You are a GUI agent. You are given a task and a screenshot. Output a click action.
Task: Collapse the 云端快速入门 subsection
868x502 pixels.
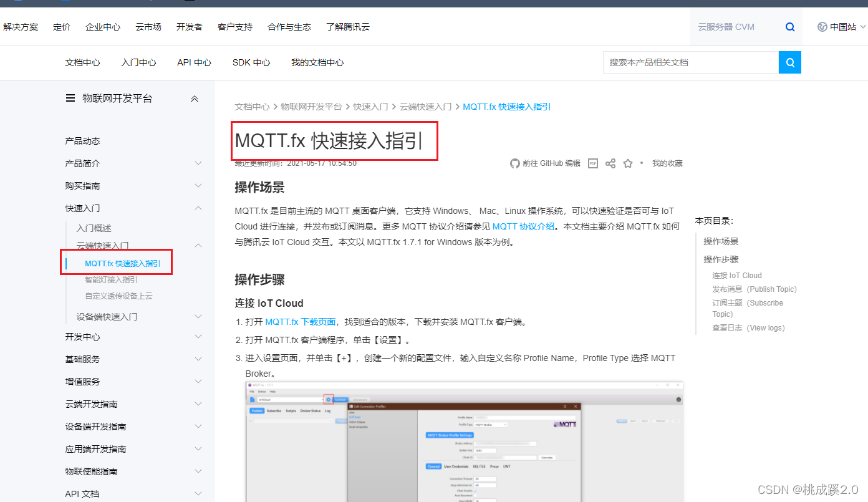[x=198, y=246]
